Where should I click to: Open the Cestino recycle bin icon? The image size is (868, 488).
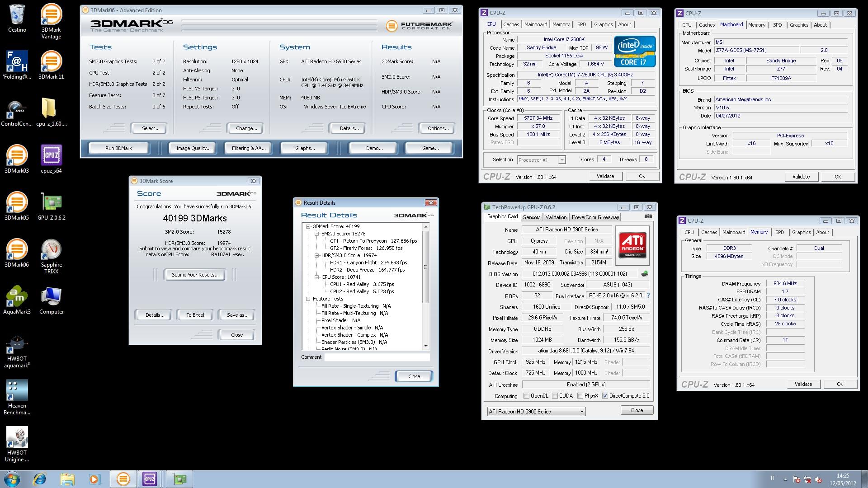pos(17,18)
